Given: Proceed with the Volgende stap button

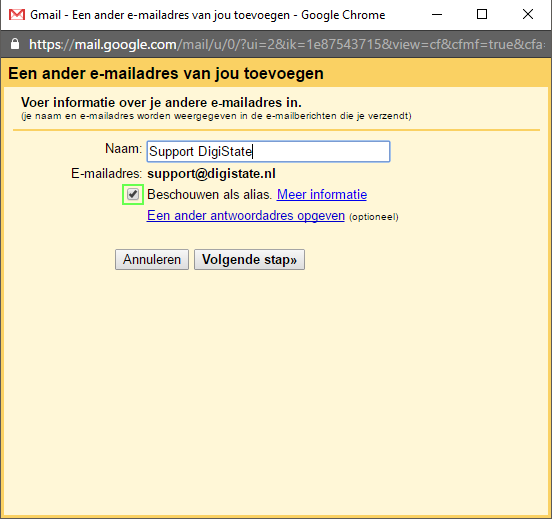Looking at the screenshot, I should 249,260.
